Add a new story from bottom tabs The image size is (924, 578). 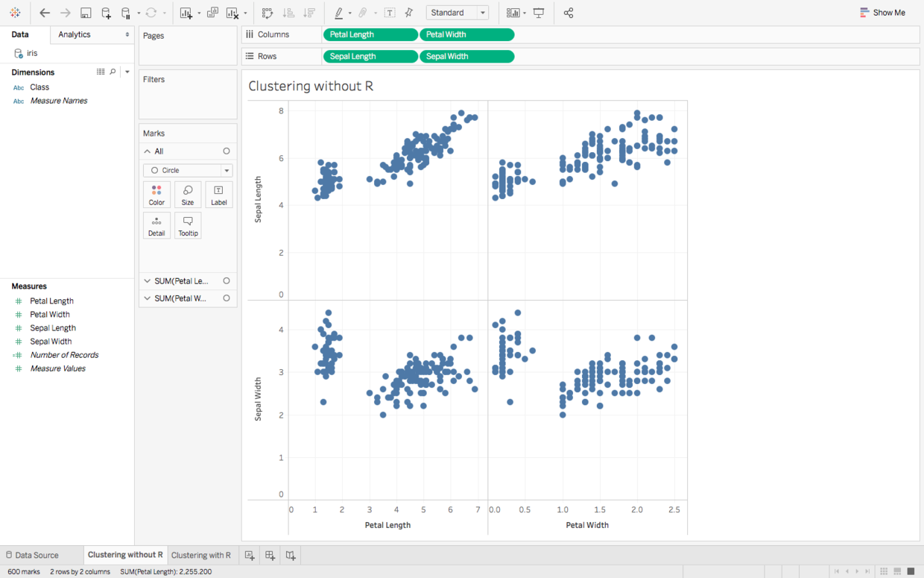point(291,556)
